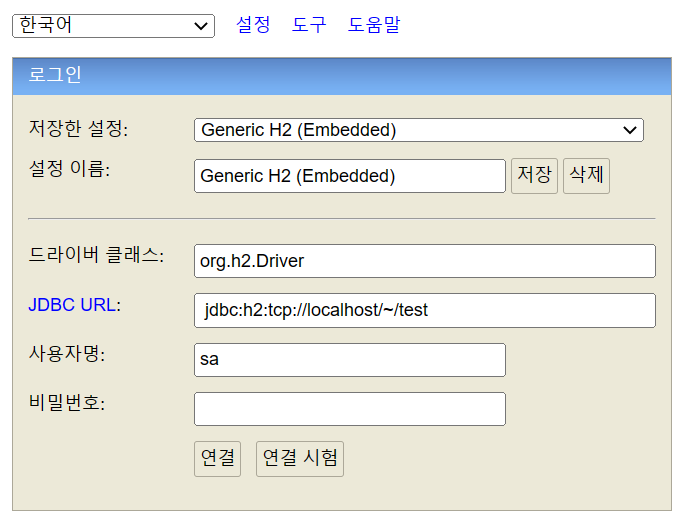Click the 연결 시험 test connection button
Screen dimensions: 680x514
coord(300,459)
